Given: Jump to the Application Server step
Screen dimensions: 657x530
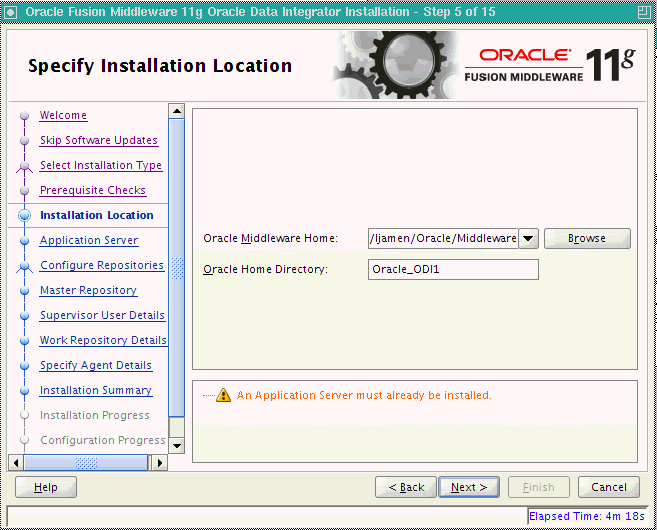Looking at the screenshot, I should coord(89,240).
